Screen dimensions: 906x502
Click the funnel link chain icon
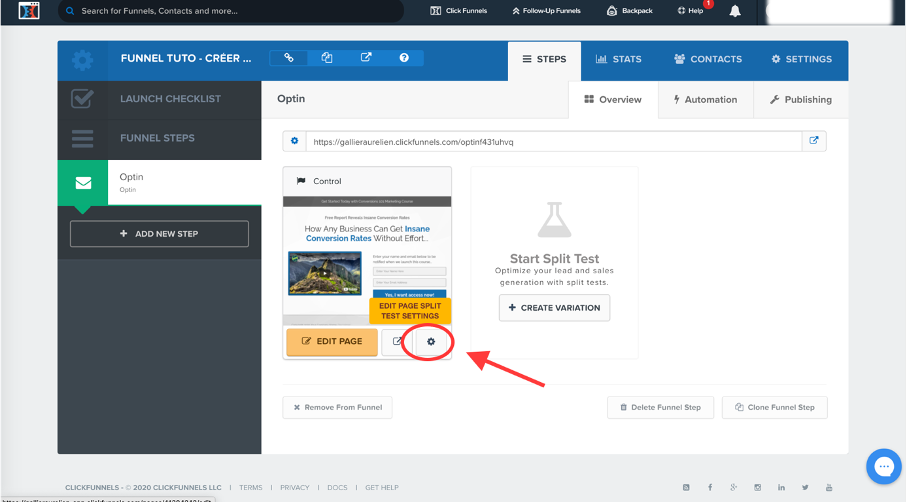click(289, 58)
